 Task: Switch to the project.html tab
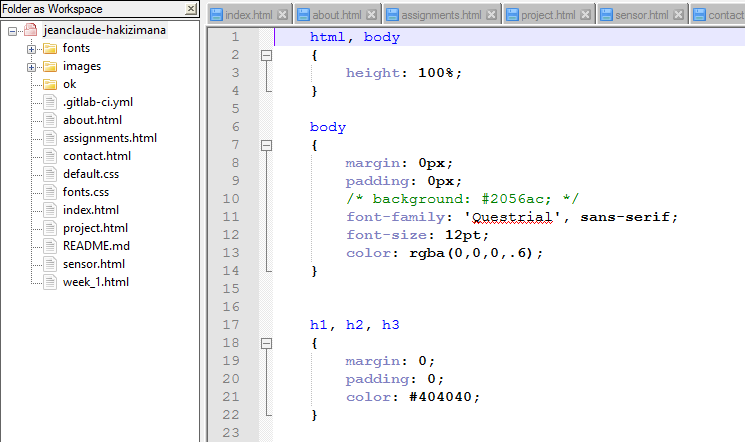[548, 15]
